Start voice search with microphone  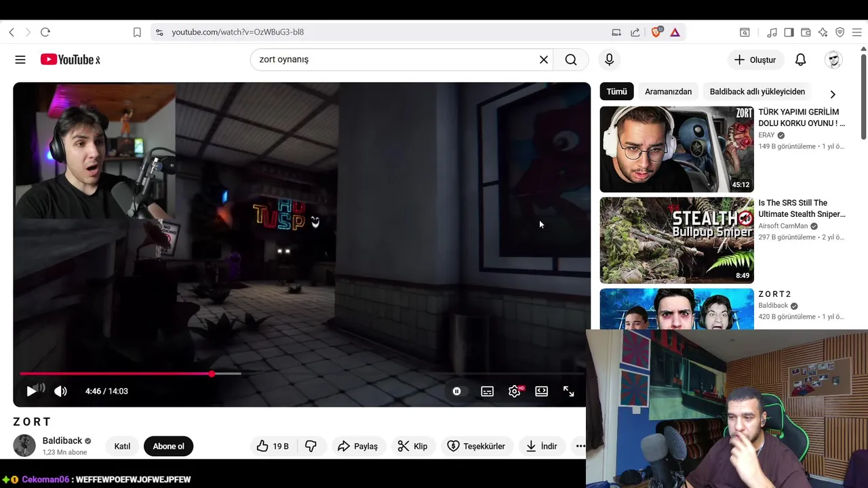(x=609, y=60)
